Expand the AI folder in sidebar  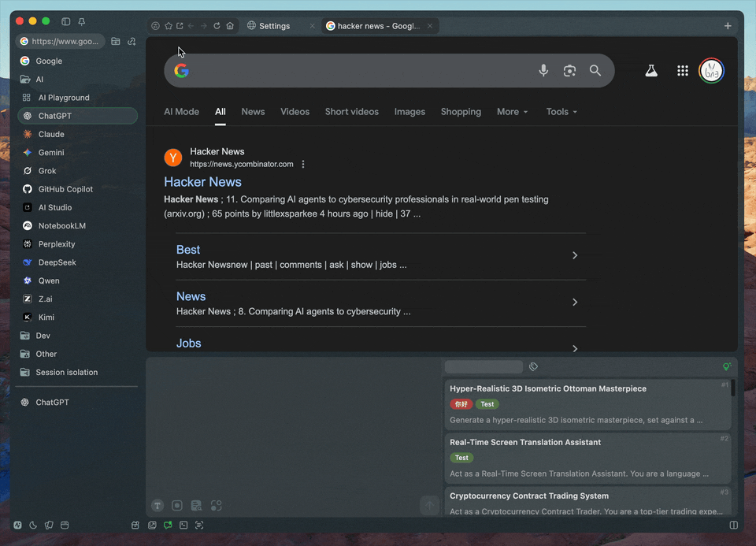[x=77, y=79]
